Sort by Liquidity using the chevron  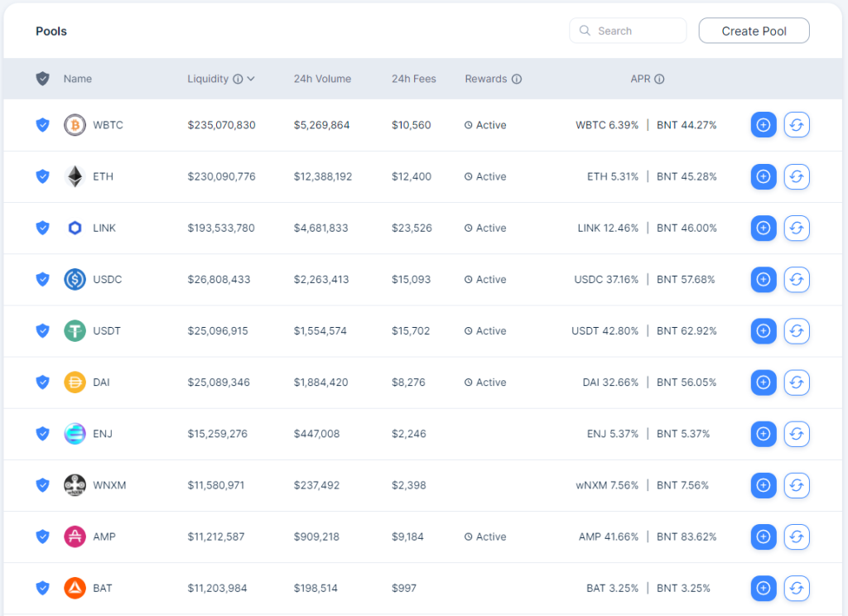coord(251,79)
